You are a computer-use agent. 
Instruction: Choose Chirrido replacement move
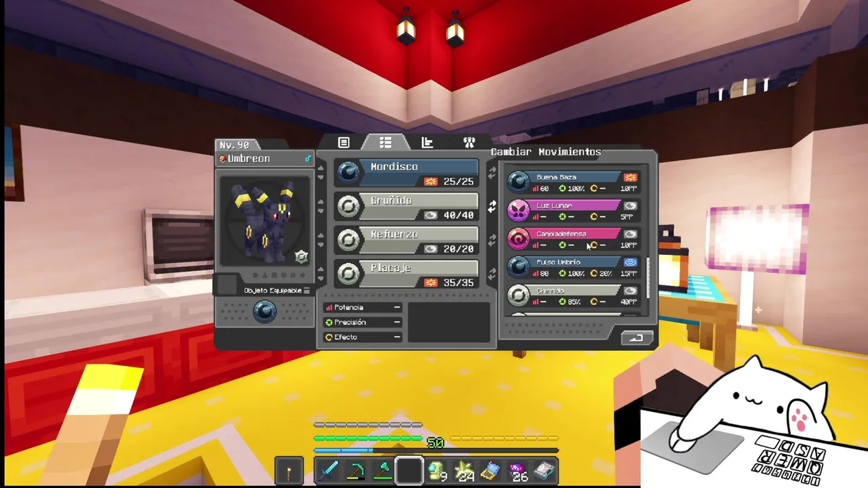click(574, 296)
